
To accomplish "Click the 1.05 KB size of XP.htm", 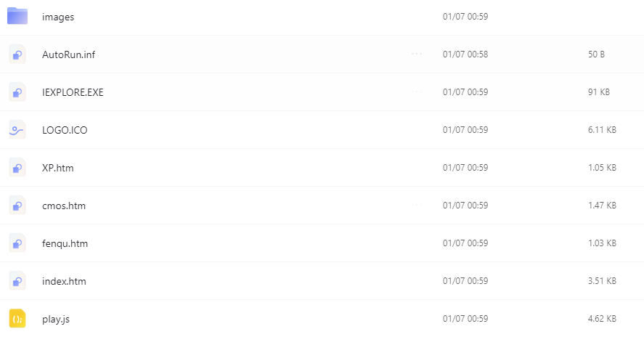I will pos(602,168).
